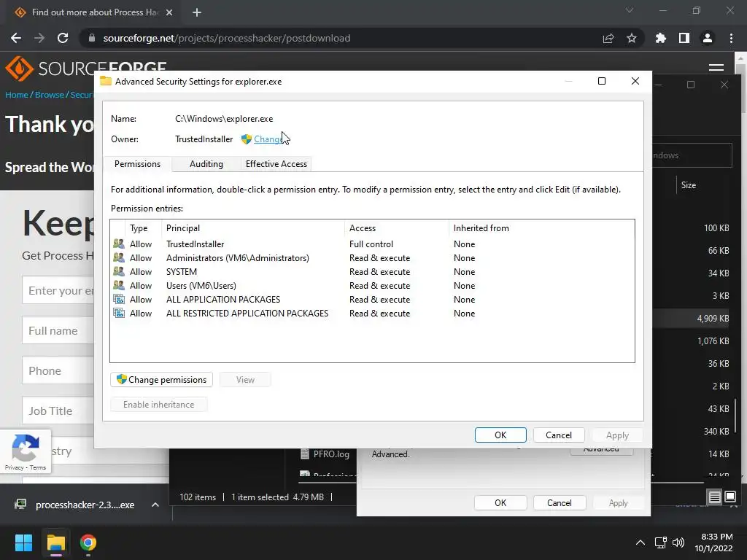Viewport: 747px width, 560px height.
Task: Switch File Explorer to large icons view
Action: coord(729,497)
